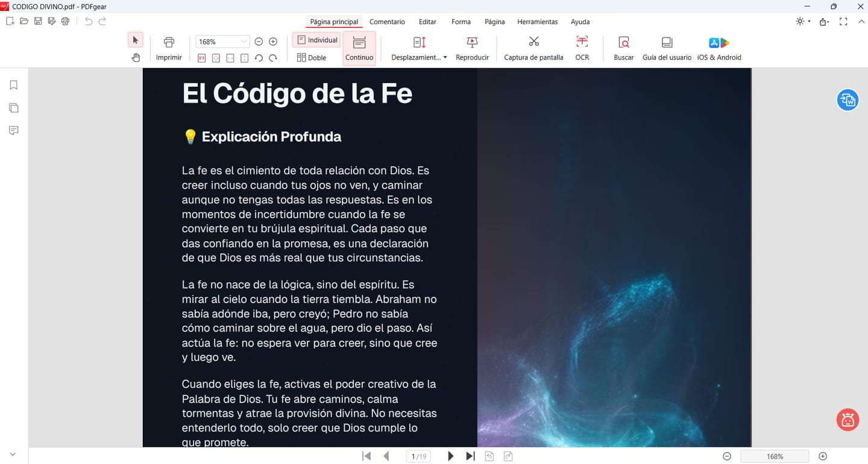868x464 pixels.
Task: Save the document with the floppy icon
Action: click(x=38, y=22)
